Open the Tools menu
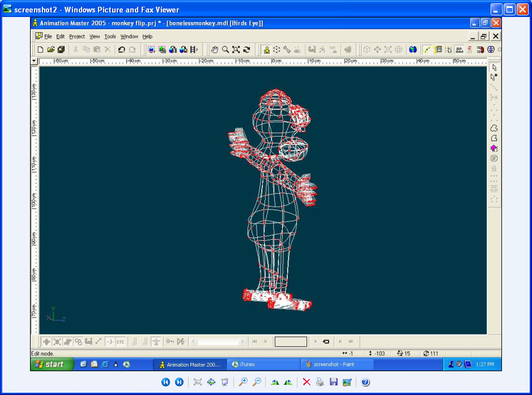 point(110,36)
